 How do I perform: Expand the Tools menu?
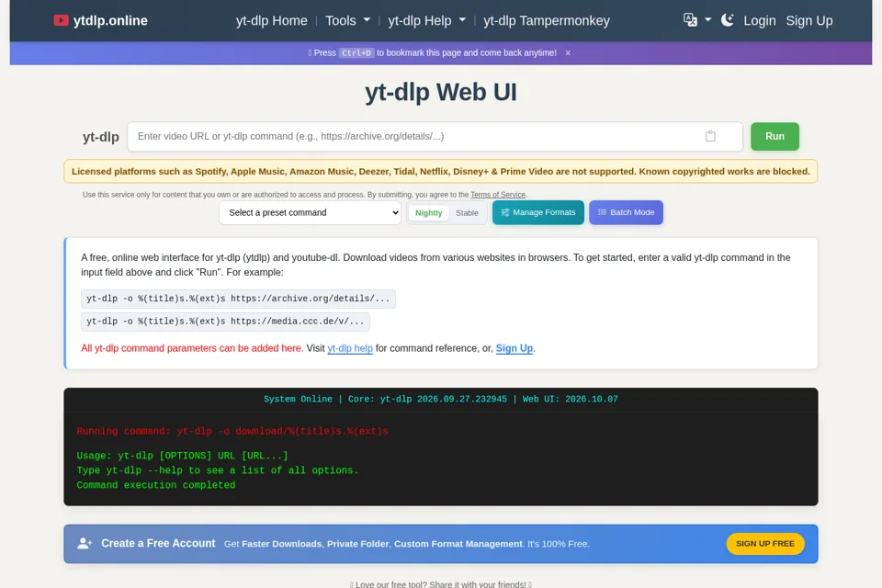[347, 21]
